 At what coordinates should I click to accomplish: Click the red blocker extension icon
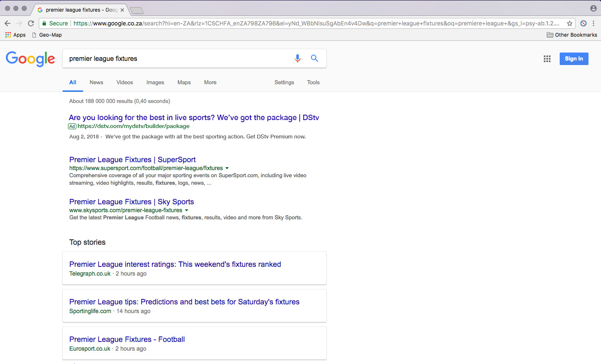click(x=583, y=23)
